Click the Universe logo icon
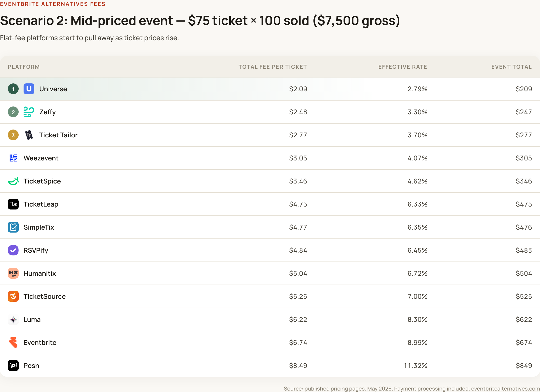 click(x=29, y=89)
